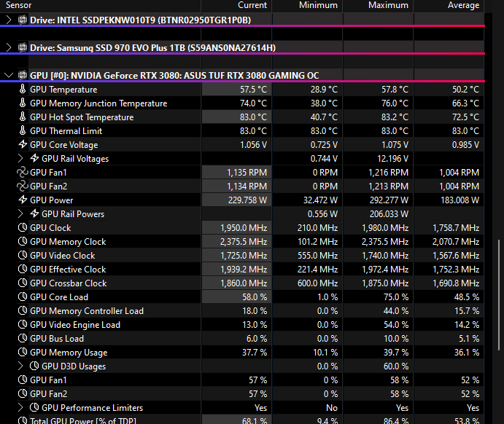Expand the Intel SSDPEKNW010T9 drive section
Viewport: 504px width, 424px height.
9,20
